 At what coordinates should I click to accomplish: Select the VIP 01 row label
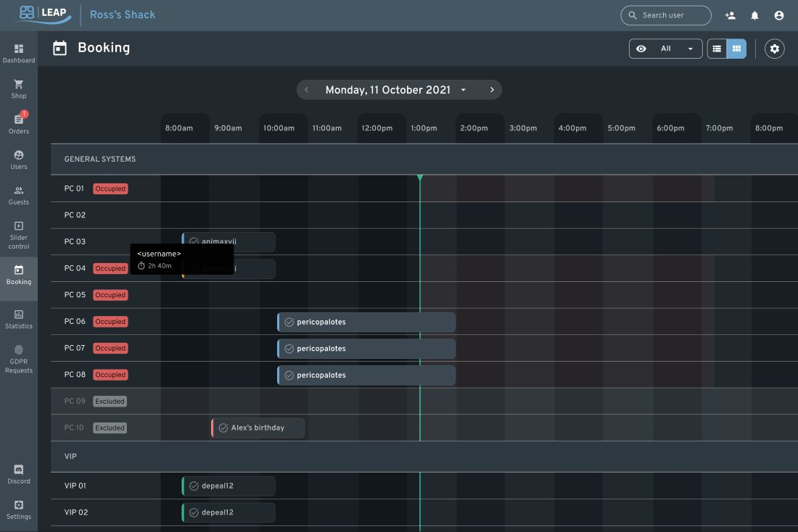(75, 486)
